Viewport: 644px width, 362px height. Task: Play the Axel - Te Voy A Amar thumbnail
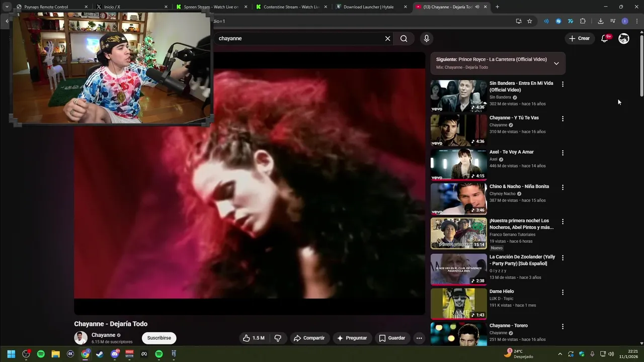458,164
